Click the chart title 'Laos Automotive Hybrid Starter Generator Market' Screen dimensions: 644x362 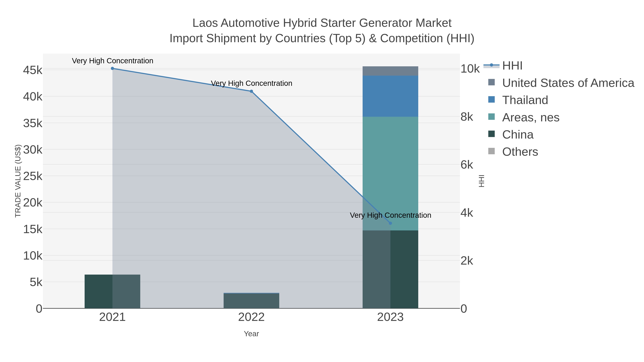coord(322,23)
